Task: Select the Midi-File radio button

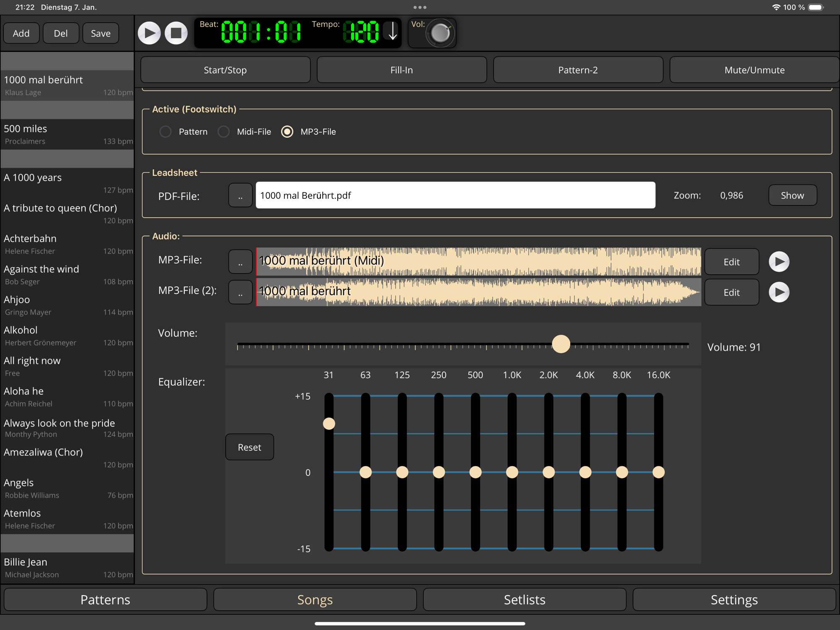Action: 223,132
